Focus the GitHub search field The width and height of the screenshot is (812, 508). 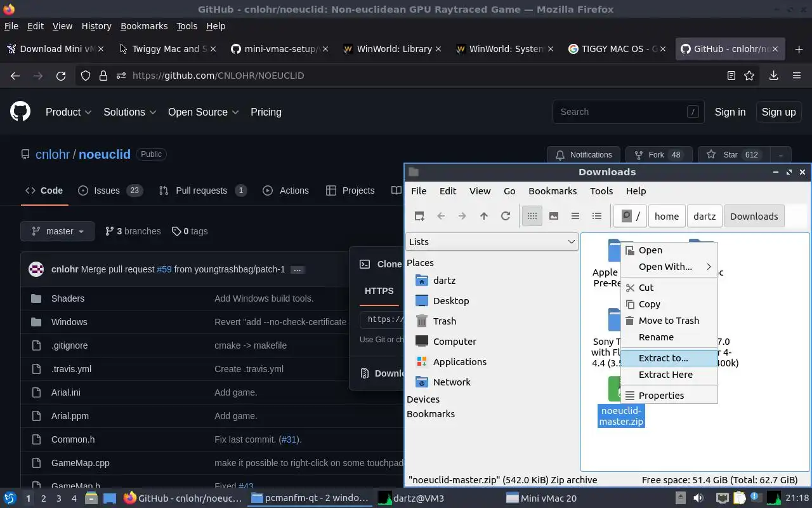628,112
